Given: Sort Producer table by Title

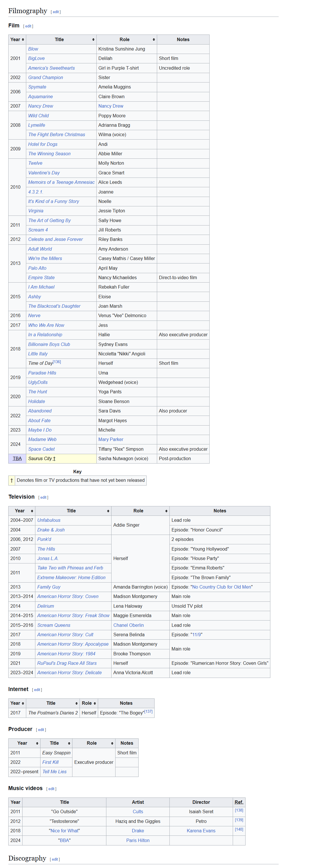Looking at the screenshot, I should point(56,743).
